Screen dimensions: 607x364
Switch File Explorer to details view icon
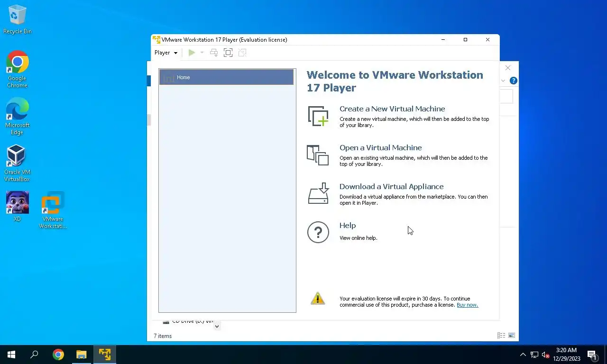pos(501,336)
